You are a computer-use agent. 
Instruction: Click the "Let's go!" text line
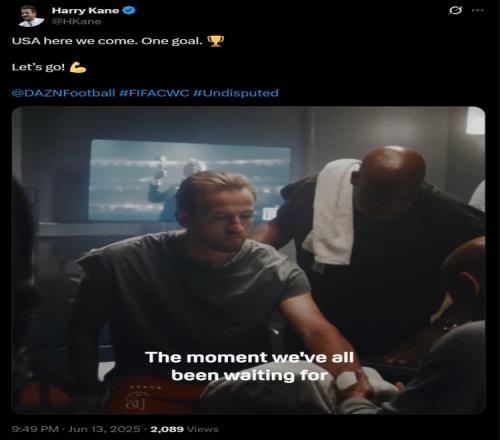(x=38, y=67)
